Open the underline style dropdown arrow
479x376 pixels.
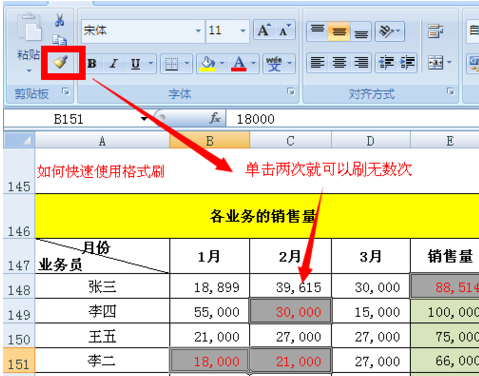(151, 63)
